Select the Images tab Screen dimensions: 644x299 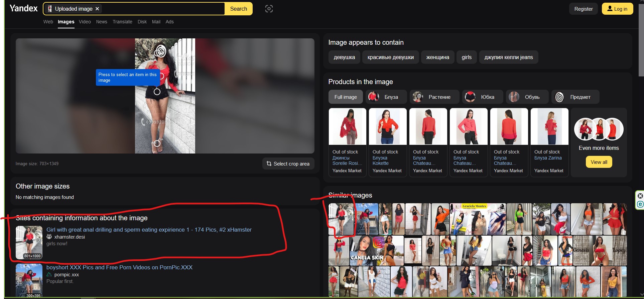coord(66,22)
